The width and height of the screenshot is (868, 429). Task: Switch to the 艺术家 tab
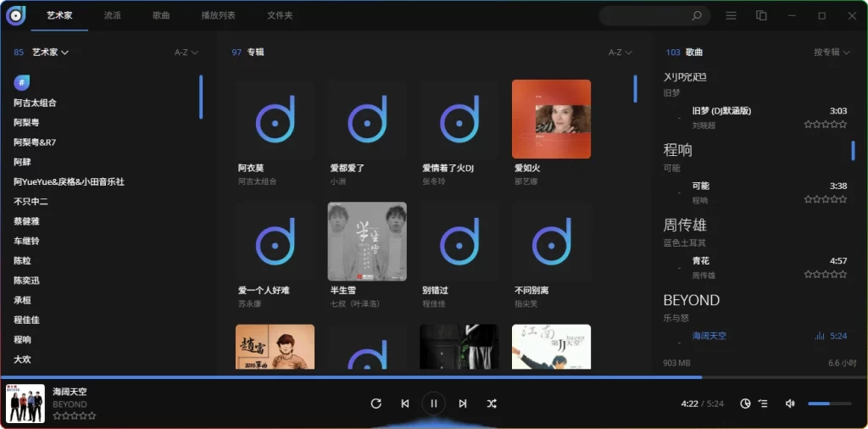pos(60,15)
